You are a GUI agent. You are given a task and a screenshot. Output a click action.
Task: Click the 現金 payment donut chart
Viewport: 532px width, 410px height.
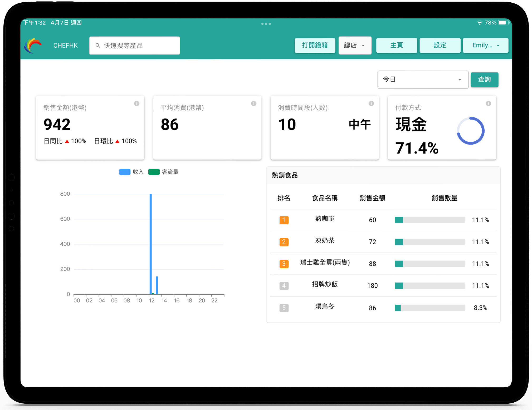coord(471,131)
